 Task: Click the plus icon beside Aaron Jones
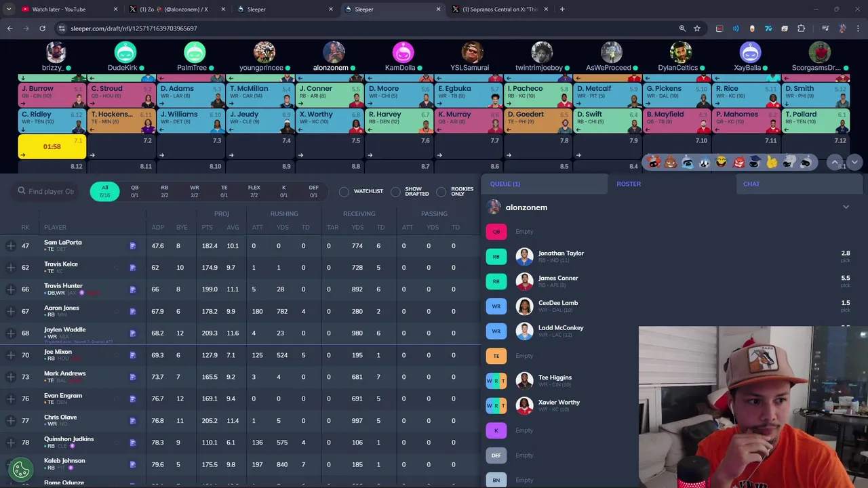[x=10, y=311]
